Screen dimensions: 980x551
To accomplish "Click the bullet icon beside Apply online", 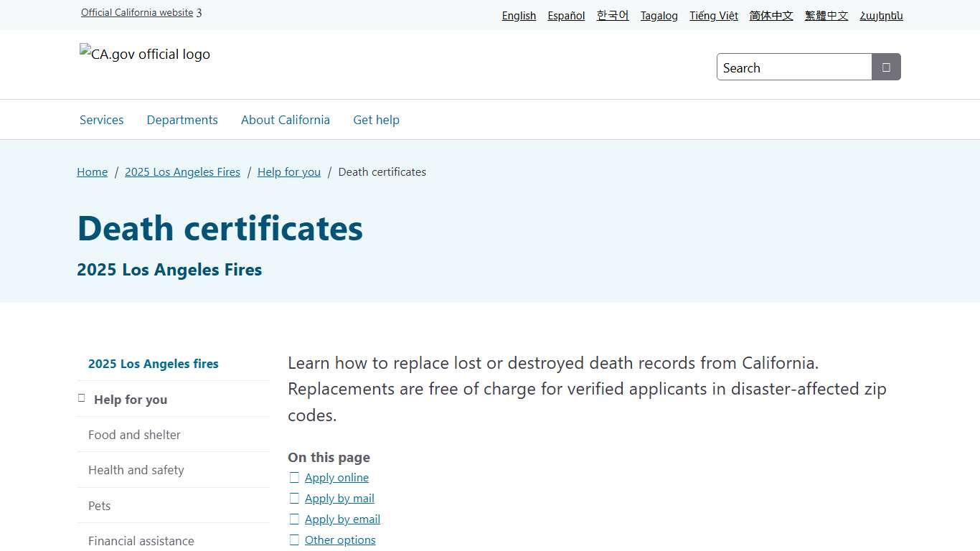I will (x=294, y=477).
